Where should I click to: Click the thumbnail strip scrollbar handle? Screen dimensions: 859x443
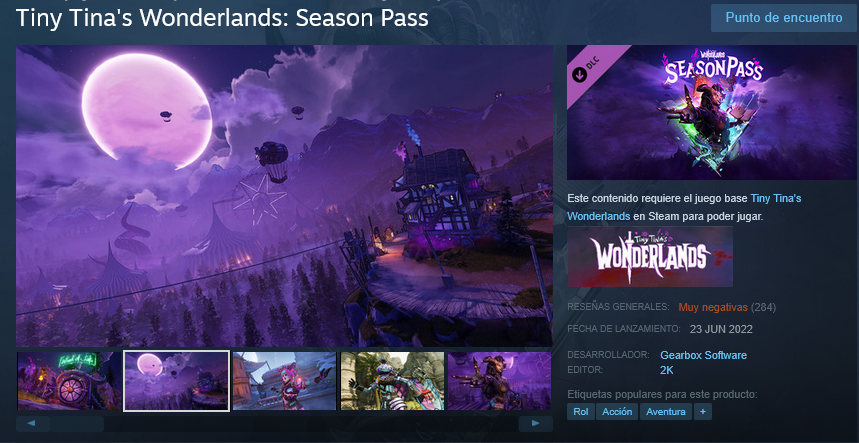(77, 424)
